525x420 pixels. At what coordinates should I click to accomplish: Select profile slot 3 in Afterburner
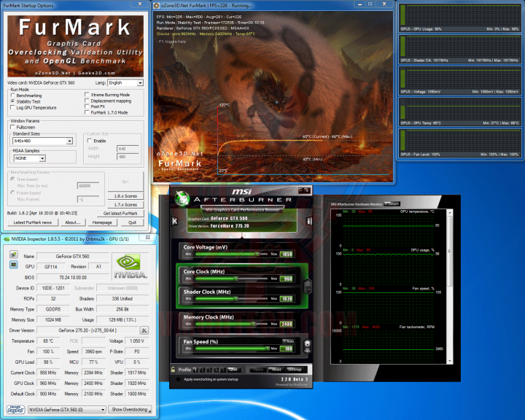click(x=209, y=370)
